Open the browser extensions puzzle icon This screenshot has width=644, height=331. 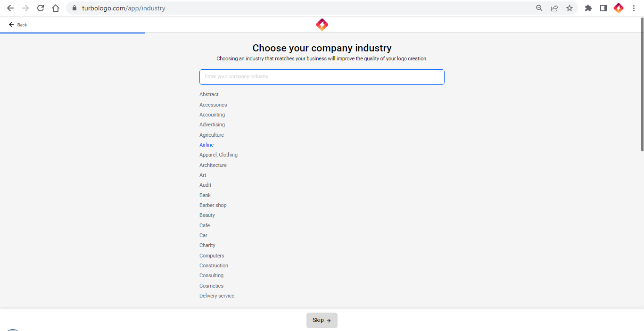tap(588, 8)
